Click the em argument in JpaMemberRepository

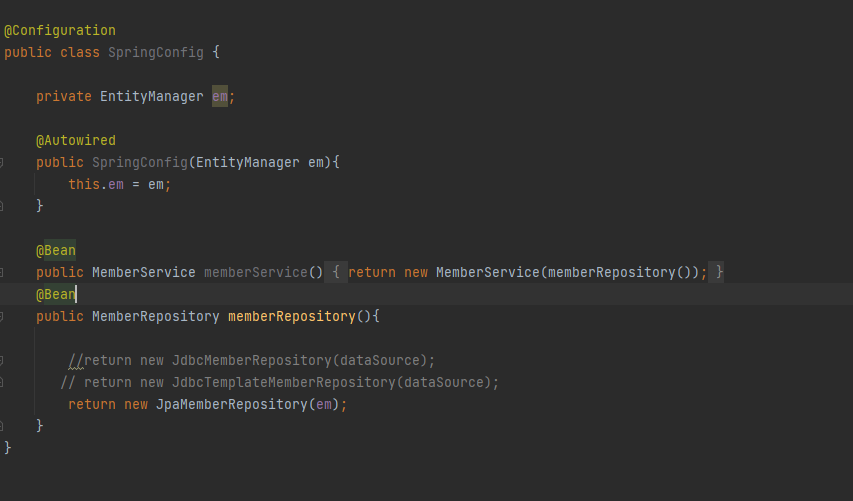[x=324, y=405]
